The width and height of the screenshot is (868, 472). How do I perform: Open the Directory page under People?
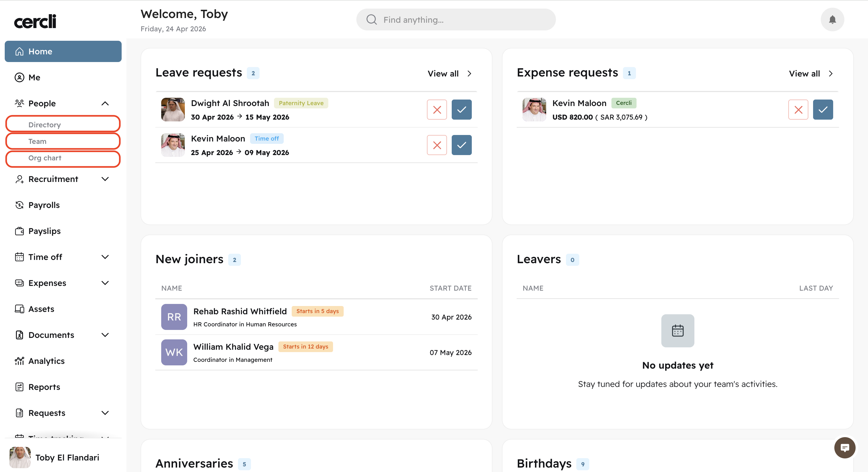45,125
